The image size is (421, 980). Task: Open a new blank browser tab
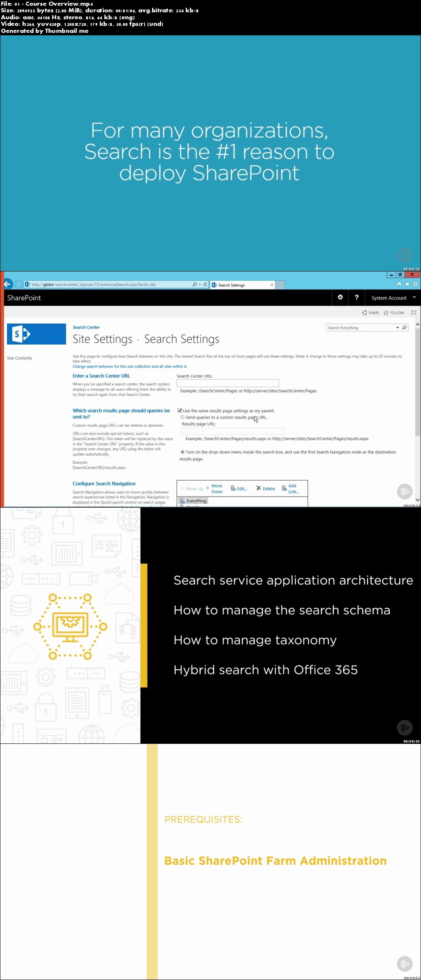point(280,285)
